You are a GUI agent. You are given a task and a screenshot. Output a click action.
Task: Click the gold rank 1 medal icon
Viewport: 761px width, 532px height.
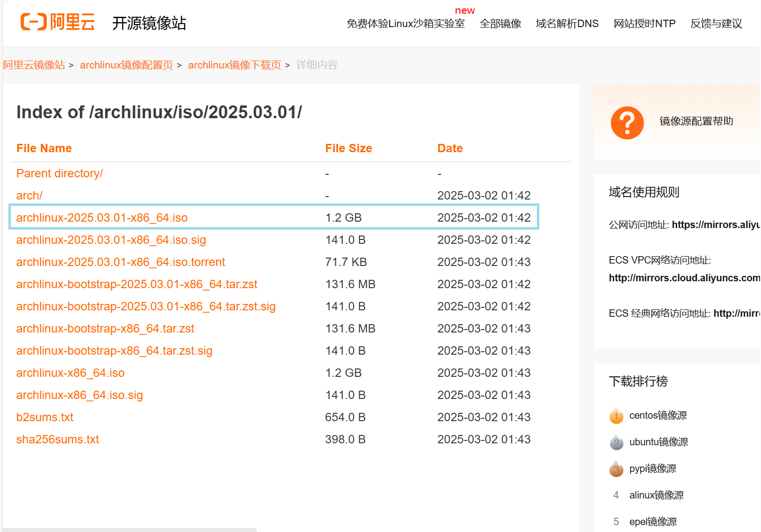616,416
